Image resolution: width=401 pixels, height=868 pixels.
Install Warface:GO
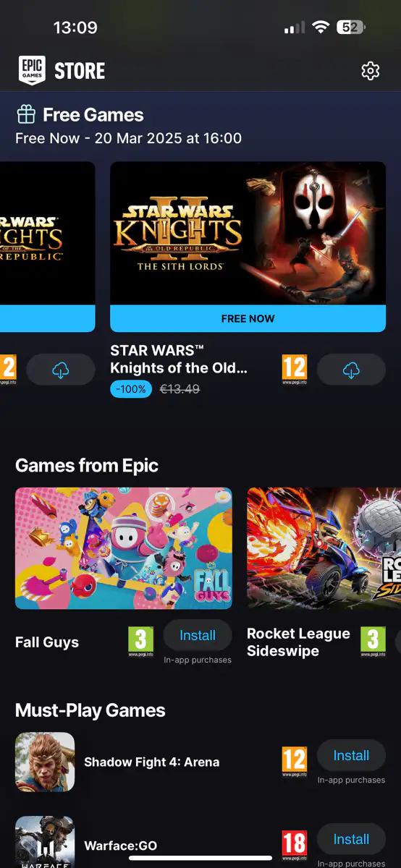tap(351, 839)
